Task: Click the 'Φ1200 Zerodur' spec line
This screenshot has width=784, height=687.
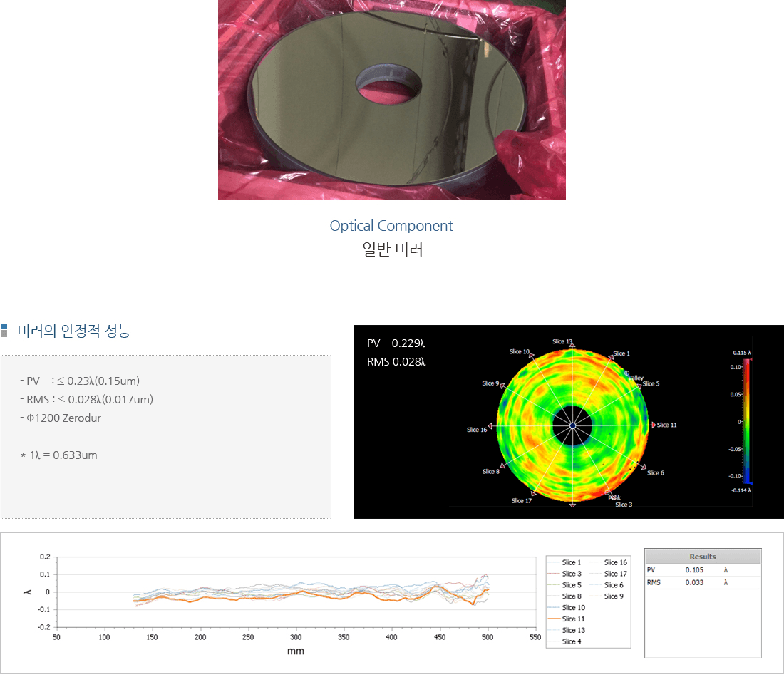Action: tap(61, 418)
